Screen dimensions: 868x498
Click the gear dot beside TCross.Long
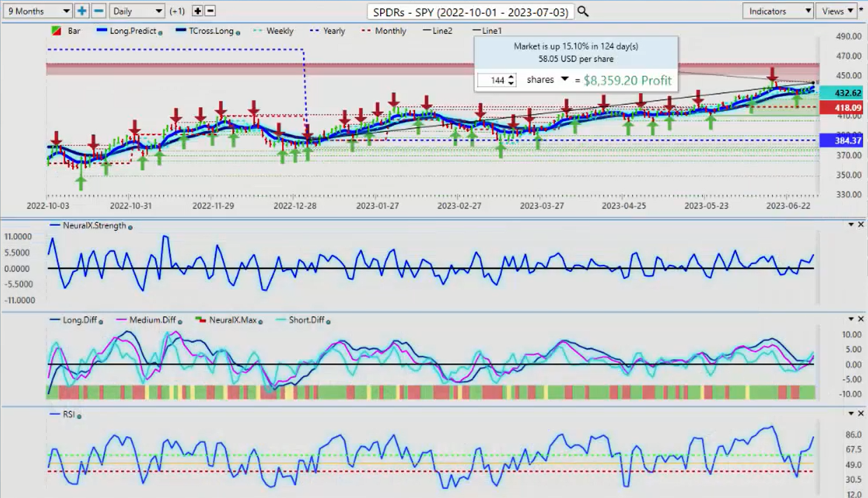point(238,32)
